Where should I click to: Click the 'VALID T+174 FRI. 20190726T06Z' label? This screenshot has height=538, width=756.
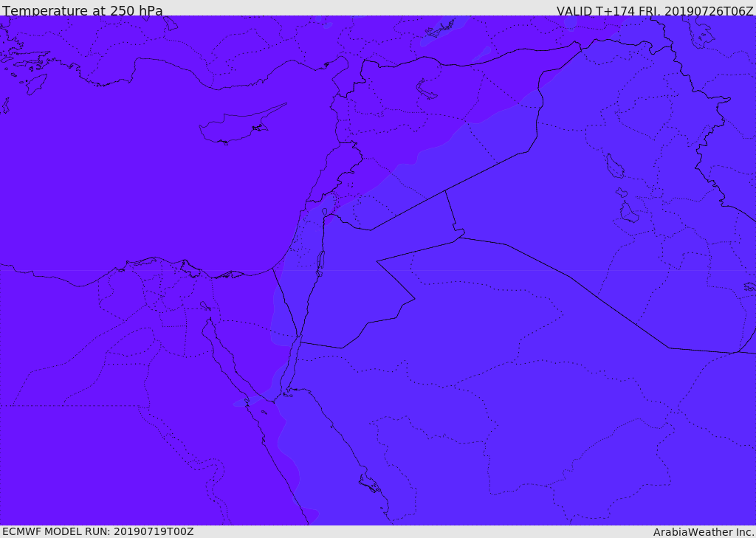click(x=655, y=11)
